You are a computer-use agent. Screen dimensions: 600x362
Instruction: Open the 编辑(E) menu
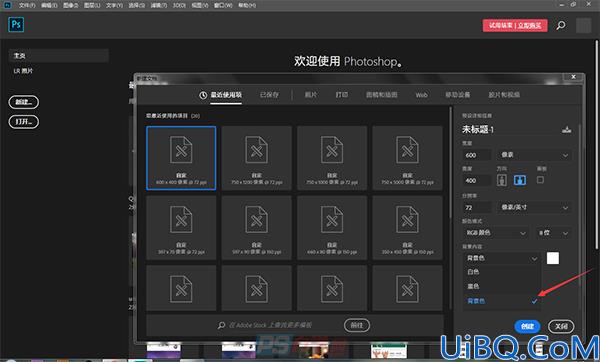click(x=49, y=5)
